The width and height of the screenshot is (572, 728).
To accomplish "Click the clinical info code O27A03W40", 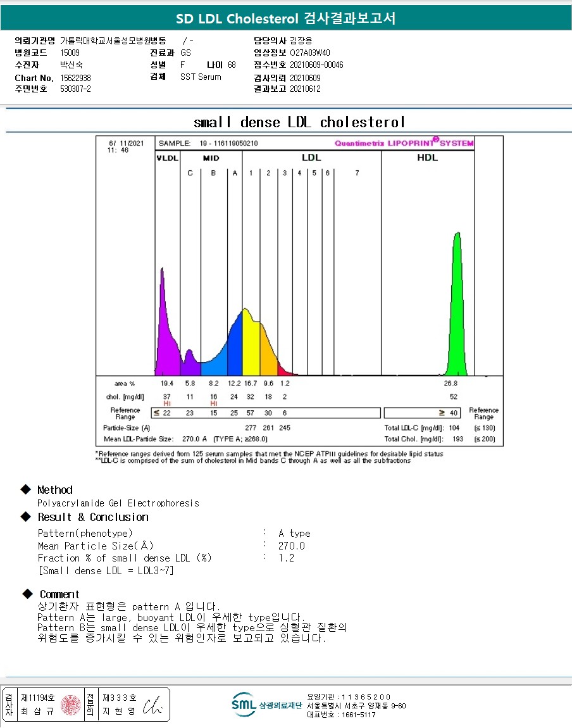I will [310, 53].
